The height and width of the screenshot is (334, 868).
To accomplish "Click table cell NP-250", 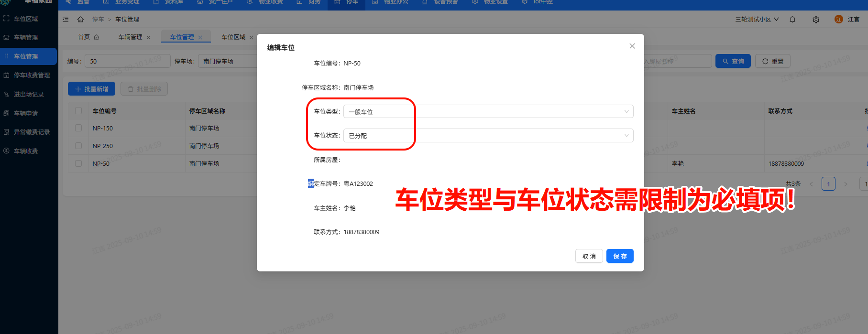I will (103, 146).
